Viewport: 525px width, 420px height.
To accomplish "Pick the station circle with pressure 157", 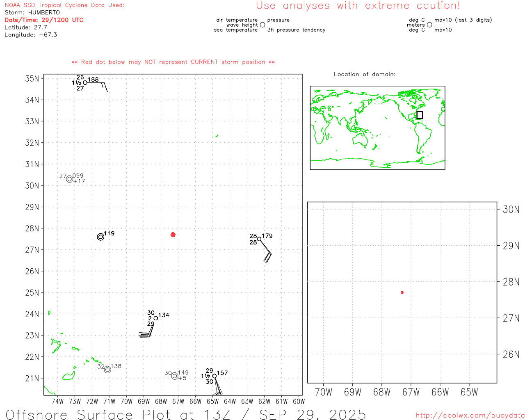I will pos(214,376).
